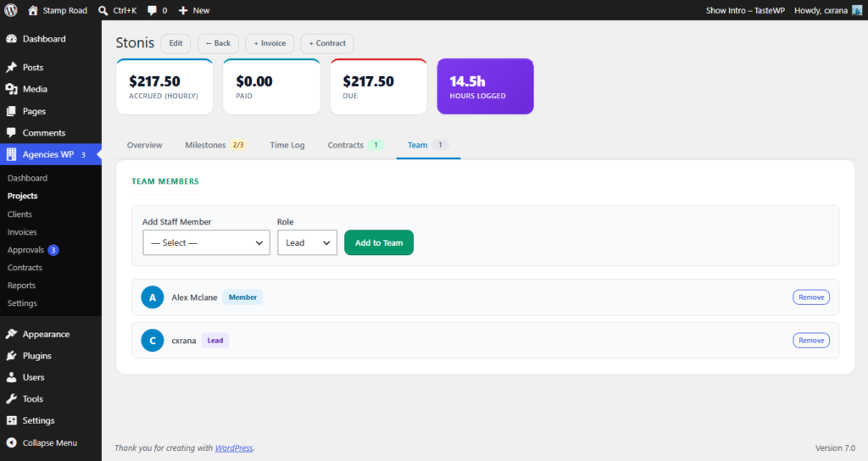Open the Ctrl+K search magnifier
This screenshot has width=868, height=461.
[x=103, y=10]
